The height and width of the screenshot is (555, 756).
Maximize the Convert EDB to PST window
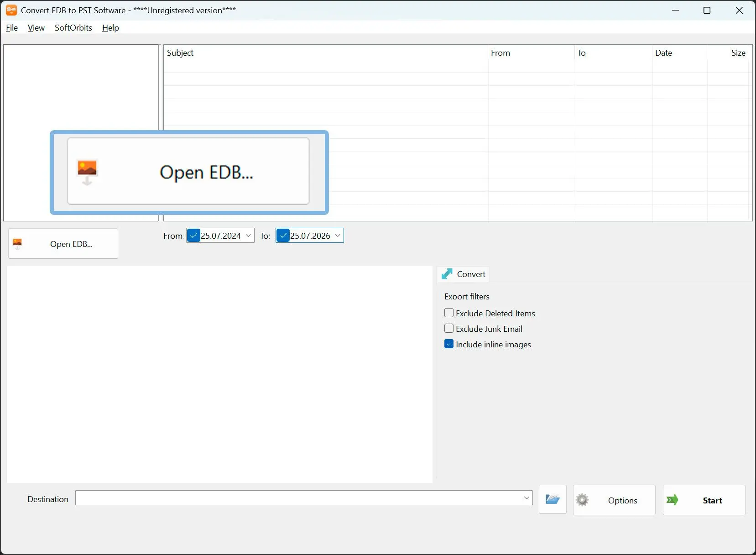point(707,10)
